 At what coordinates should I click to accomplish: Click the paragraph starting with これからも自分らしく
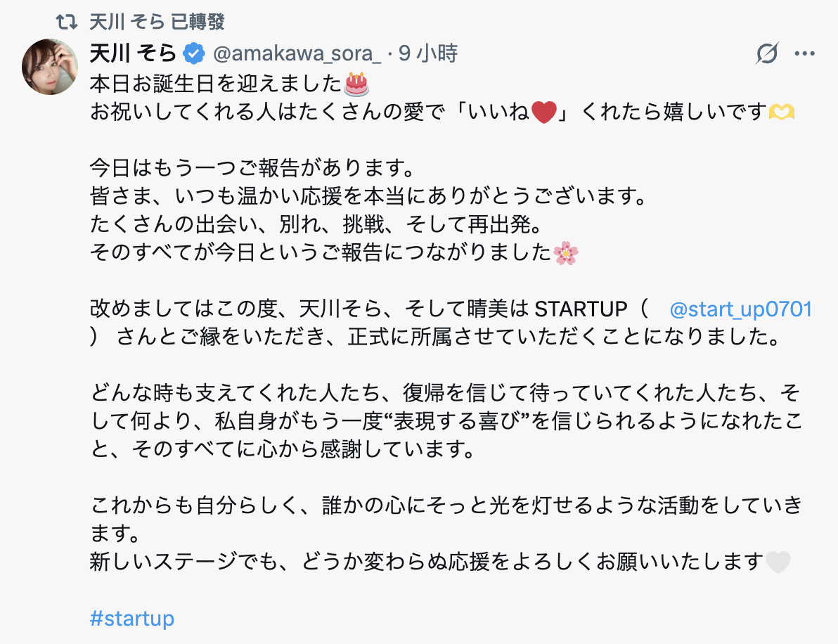(x=446, y=519)
